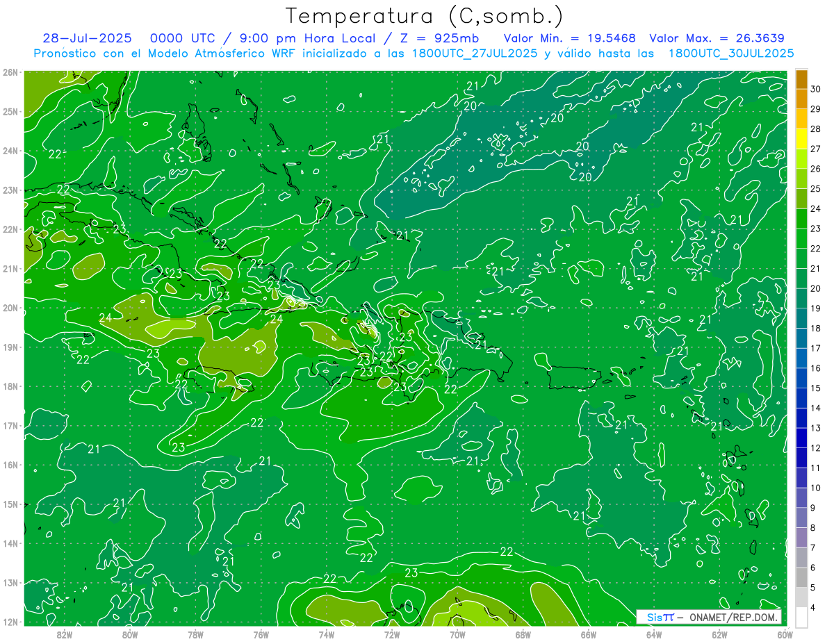Viewport: 834px width, 644px height.
Task: Click the legend scale label '17'
Action: click(x=816, y=348)
